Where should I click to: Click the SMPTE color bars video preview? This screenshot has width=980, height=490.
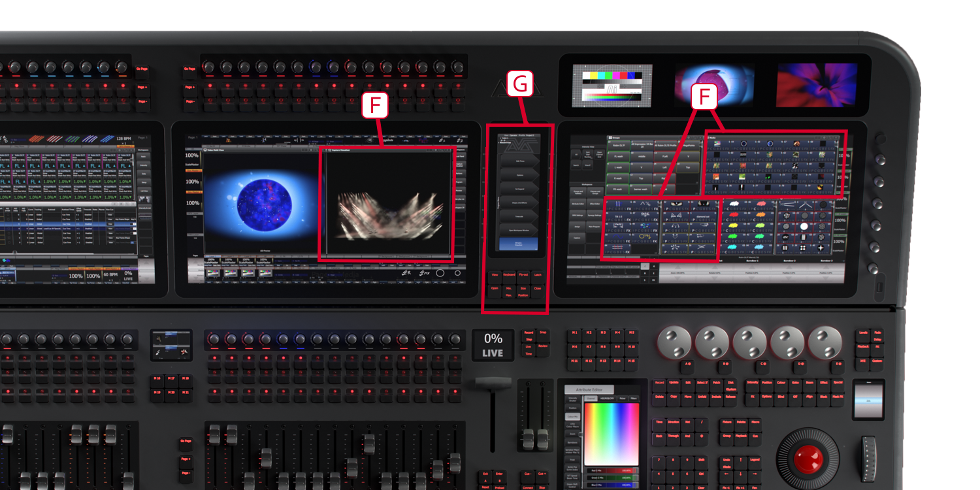(612, 86)
